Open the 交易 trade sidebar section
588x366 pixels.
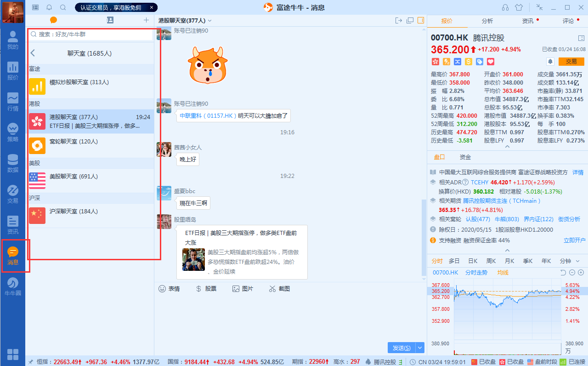pyautogui.click(x=13, y=194)
